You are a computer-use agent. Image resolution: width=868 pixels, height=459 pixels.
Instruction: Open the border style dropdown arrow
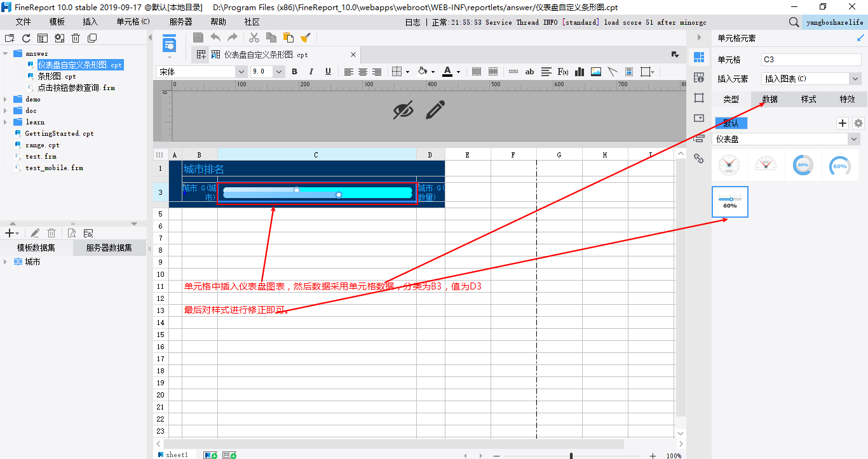[407, 72]
